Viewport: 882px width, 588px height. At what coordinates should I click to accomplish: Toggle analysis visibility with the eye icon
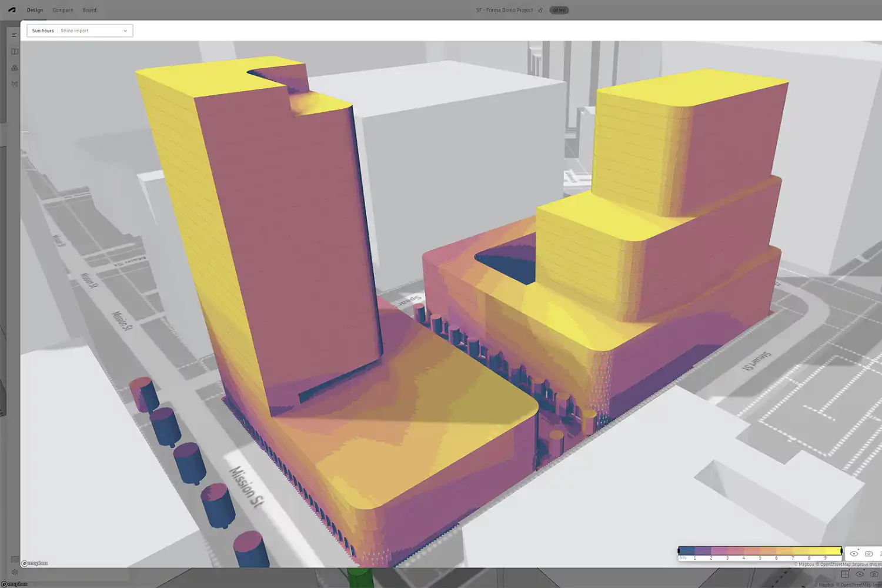point(854,553)
